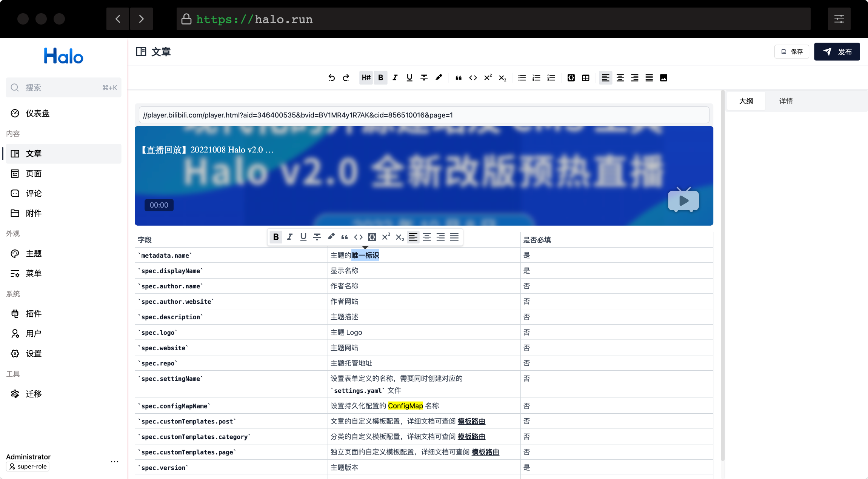Open 主题 from the sidebar

point(34,253)
